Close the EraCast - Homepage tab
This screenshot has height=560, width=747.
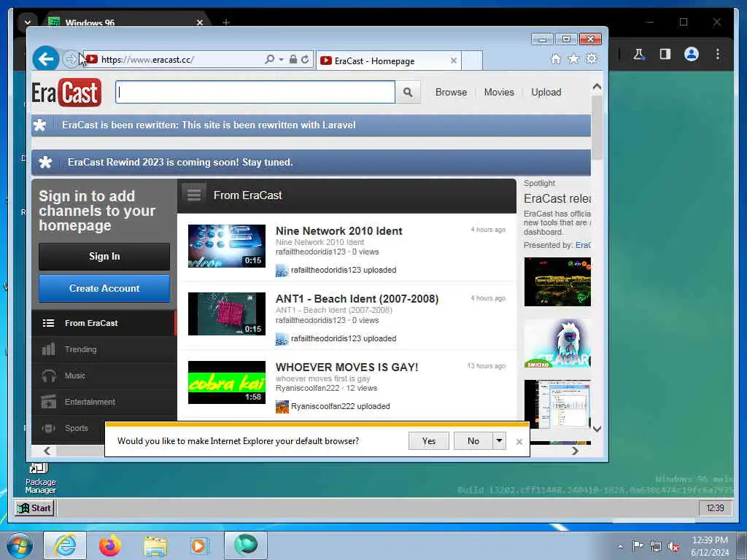(x=454, y=61)
